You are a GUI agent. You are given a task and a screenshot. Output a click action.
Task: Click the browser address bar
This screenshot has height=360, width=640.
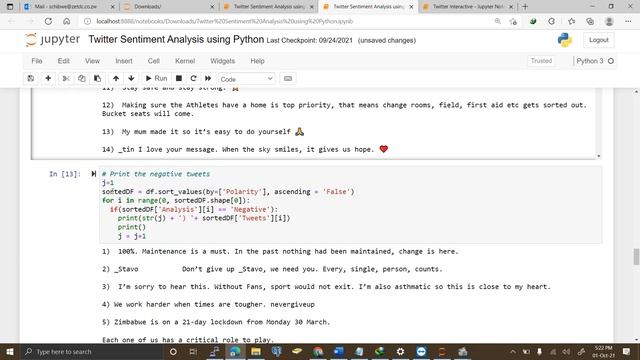286,21
